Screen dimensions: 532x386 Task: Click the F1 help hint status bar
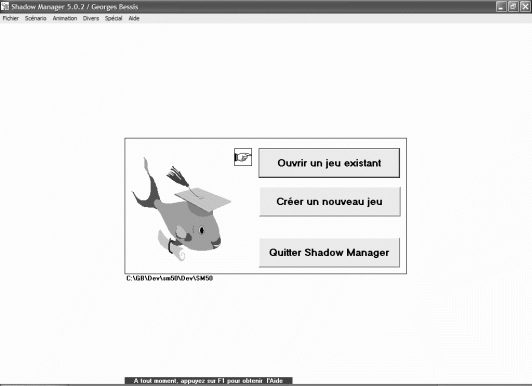(208, 381)
